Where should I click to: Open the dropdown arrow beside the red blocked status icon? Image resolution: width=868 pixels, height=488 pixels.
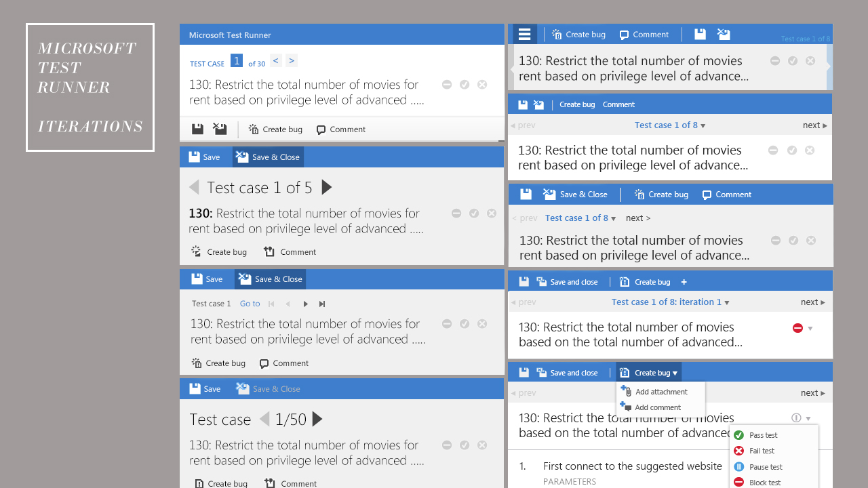(x=810, y=328)
